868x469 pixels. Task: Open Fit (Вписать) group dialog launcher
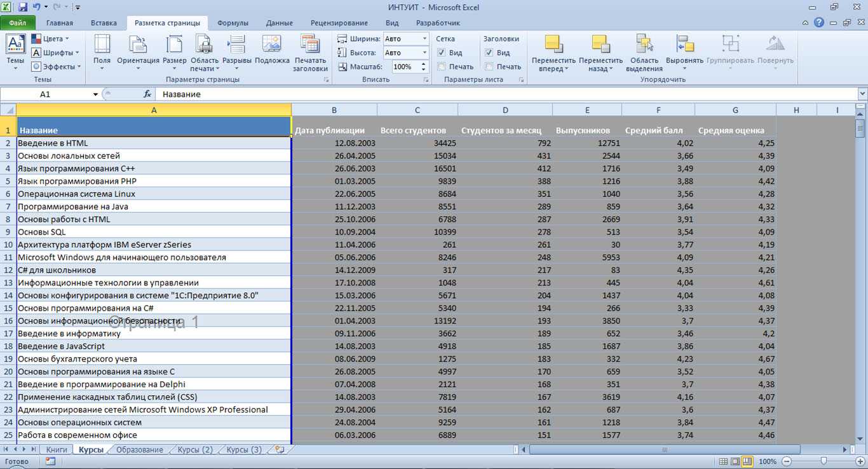pyautogui.click(x=426, y=80)
